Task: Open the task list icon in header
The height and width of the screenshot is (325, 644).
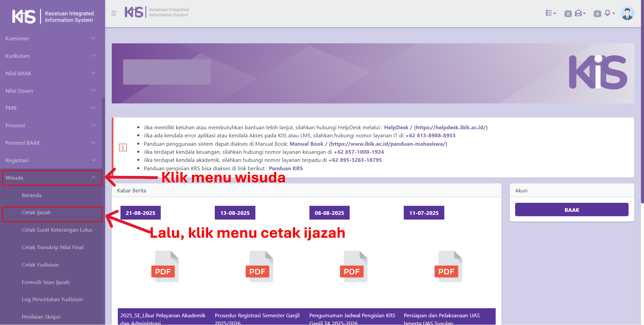Action: pos(550,13)
